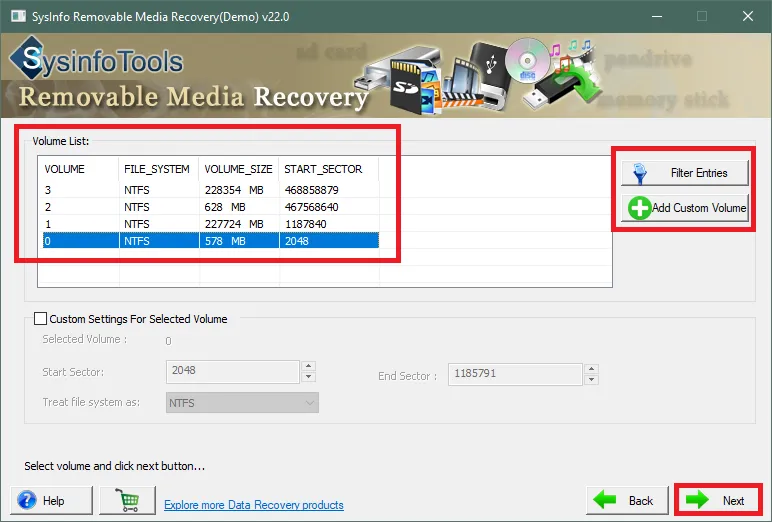Open Help
The height and width of the screenshot is (522, 772).
[x=52, y=500]
